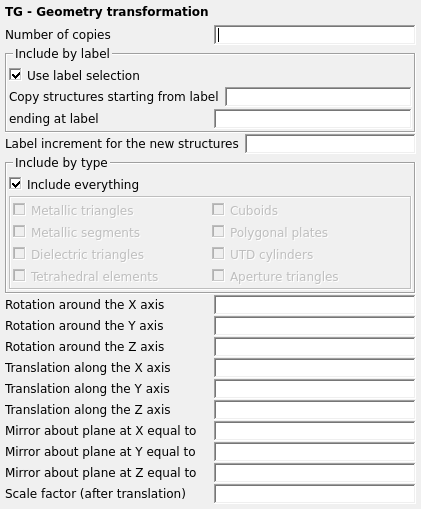Click Rotation around the X axis field
The image size is (421, 509).
tap(315, 305)
